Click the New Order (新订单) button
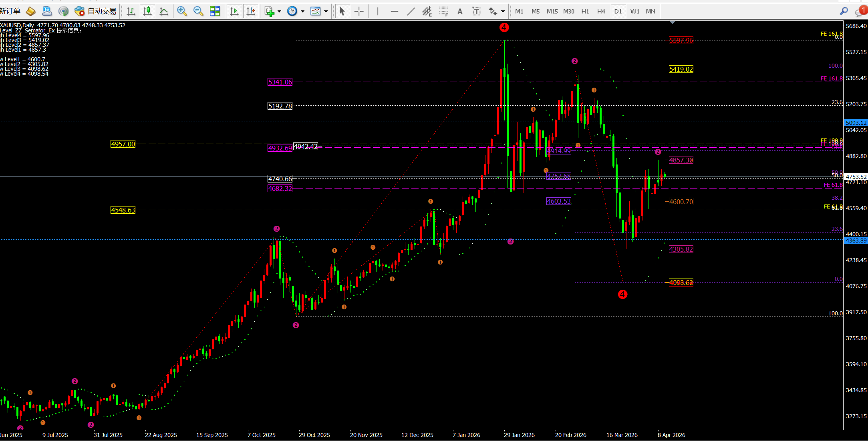This screenshot has width=868, height=441. click(10, 11)
